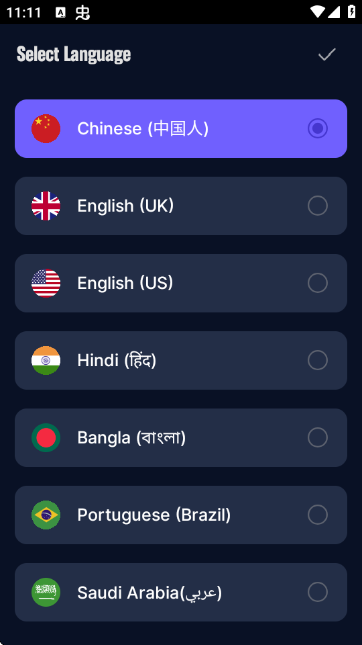Select the Saudi Arabia radio button
362x645 pixels.
[x=318, y=592]
